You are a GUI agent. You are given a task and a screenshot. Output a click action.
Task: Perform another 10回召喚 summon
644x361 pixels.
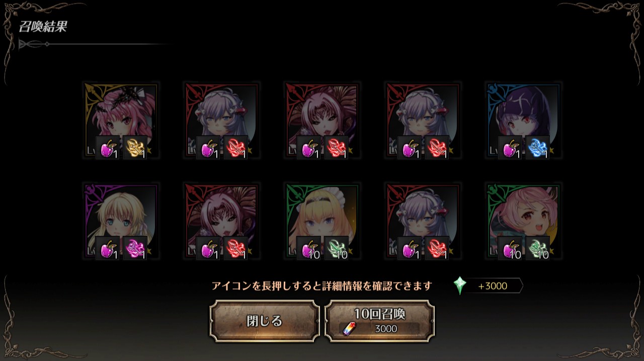pyautogui.click(x=380, y=321)
